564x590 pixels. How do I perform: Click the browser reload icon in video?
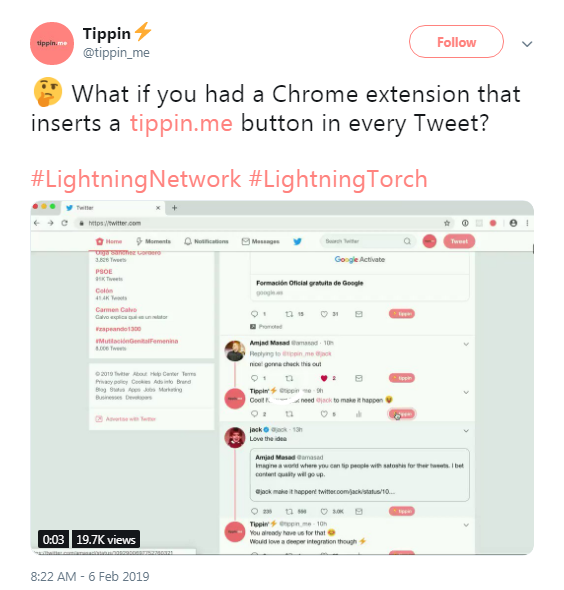[x=64, y=223]
